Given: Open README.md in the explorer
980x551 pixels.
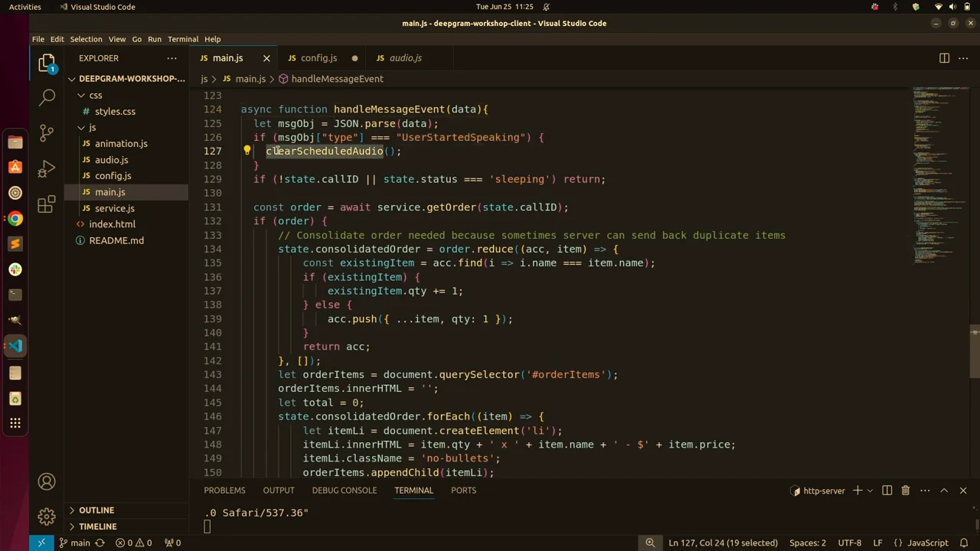Looking at the screenshot, I should pos(116,240).
